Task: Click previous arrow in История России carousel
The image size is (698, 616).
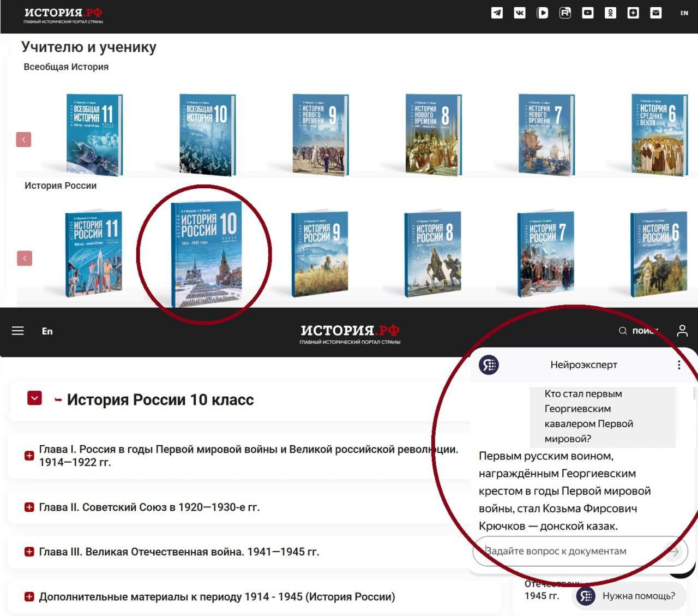Action: [x=25, y=258]
